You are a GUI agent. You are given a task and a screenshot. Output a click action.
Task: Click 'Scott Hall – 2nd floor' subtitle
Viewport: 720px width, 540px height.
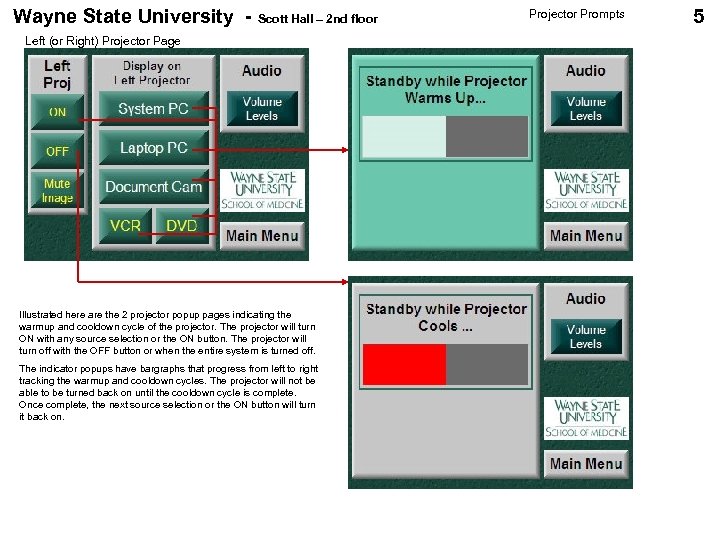tap(318, 19)
